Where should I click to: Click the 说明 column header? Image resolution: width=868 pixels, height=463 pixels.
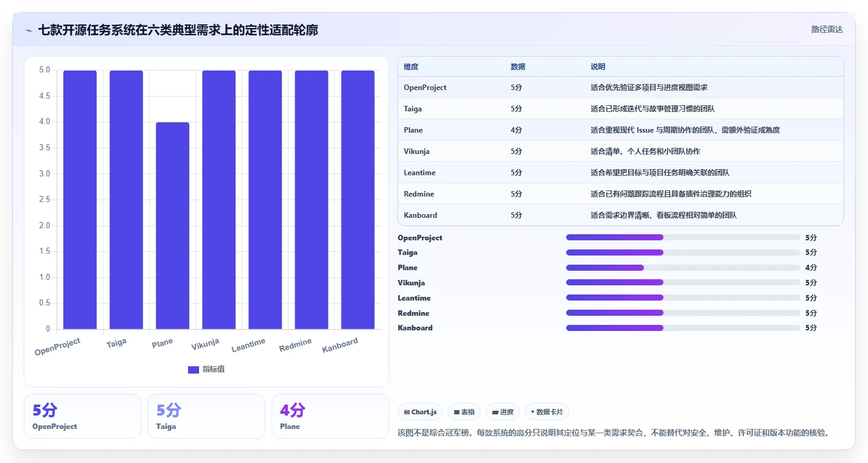[598, 67]
